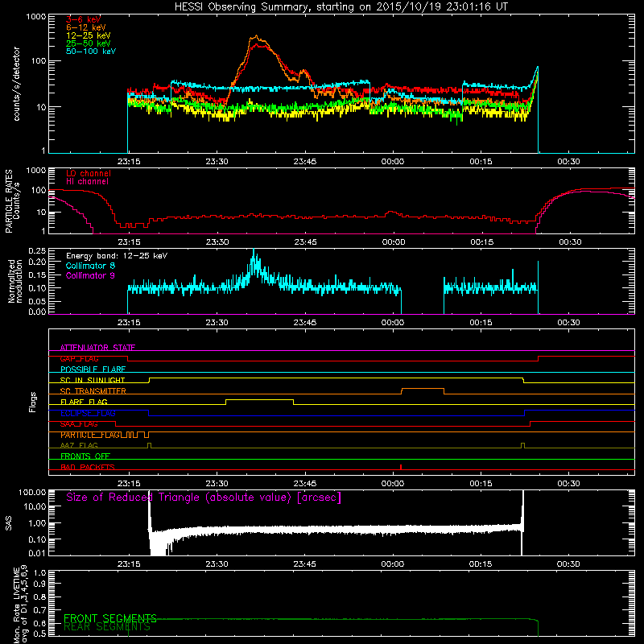Click the FLARE_FLAG raised pulse

click(x=259, y=399)
